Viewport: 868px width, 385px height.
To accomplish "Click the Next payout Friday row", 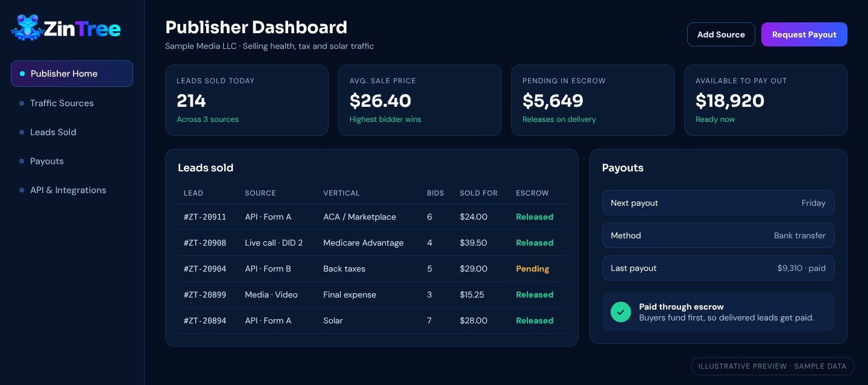I will 718,203.
